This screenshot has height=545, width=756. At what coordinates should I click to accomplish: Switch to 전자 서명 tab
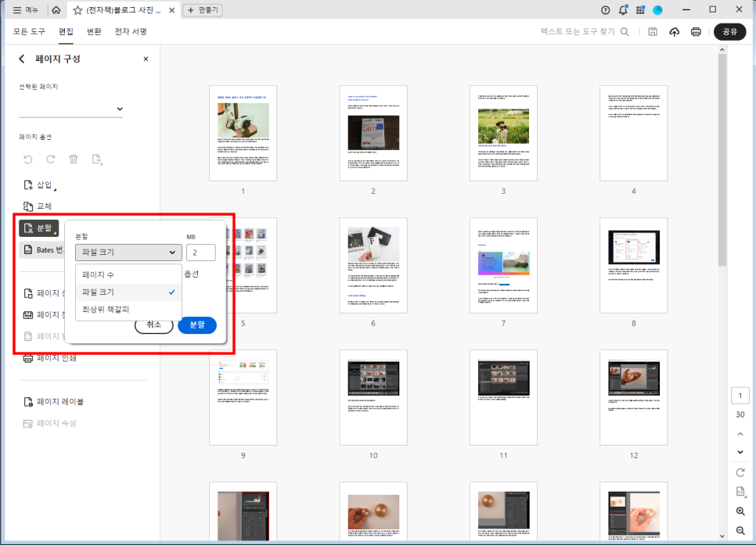pos(131,31)
